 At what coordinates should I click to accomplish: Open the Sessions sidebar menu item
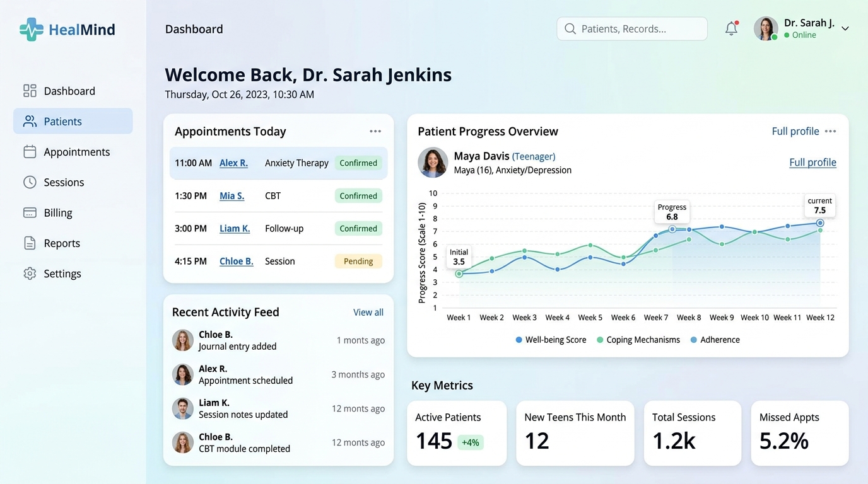pyautogui.click(x=73, y=182)
